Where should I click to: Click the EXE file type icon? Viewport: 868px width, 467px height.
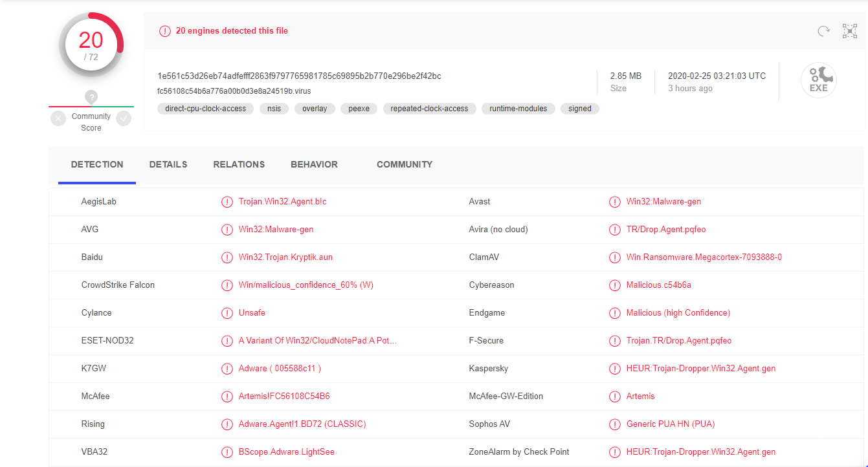(x=819, y=81)
